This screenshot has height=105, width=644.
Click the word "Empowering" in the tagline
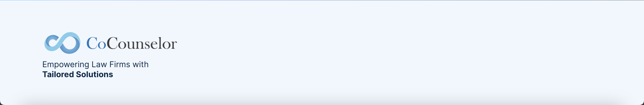pyautogui.click(x=66, y=65)
